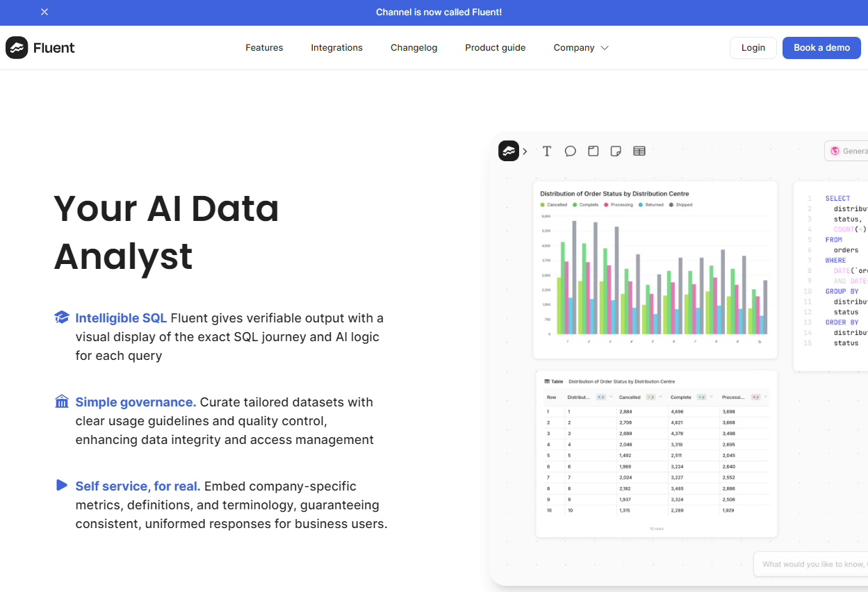Image resolution: width=868 pixels, height=592 pixels.
Task: Click the Complete value 4,621 in the table
Action: click(678, 422)
